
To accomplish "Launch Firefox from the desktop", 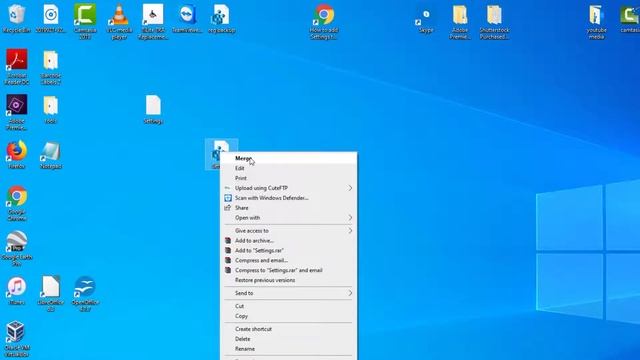I will coord(17,154).
